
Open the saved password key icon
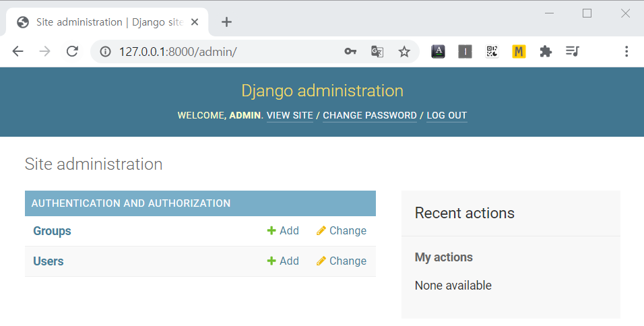point(350,52)
